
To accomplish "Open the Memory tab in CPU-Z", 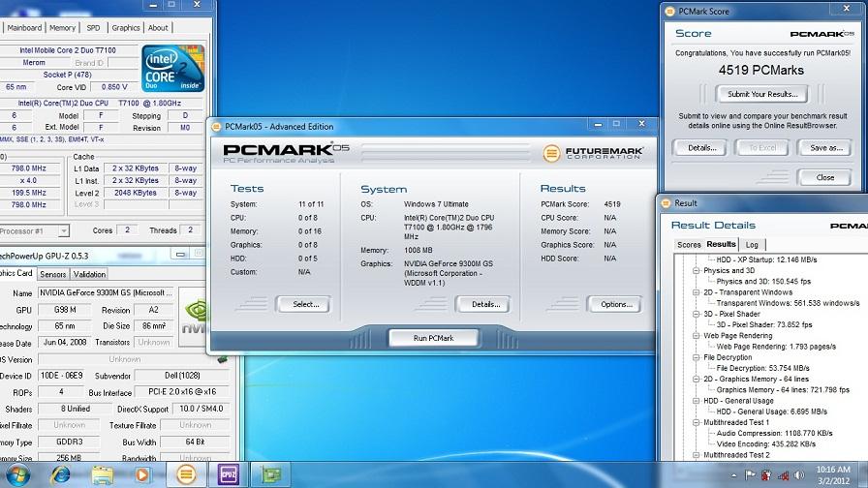I will click(62, 28).
